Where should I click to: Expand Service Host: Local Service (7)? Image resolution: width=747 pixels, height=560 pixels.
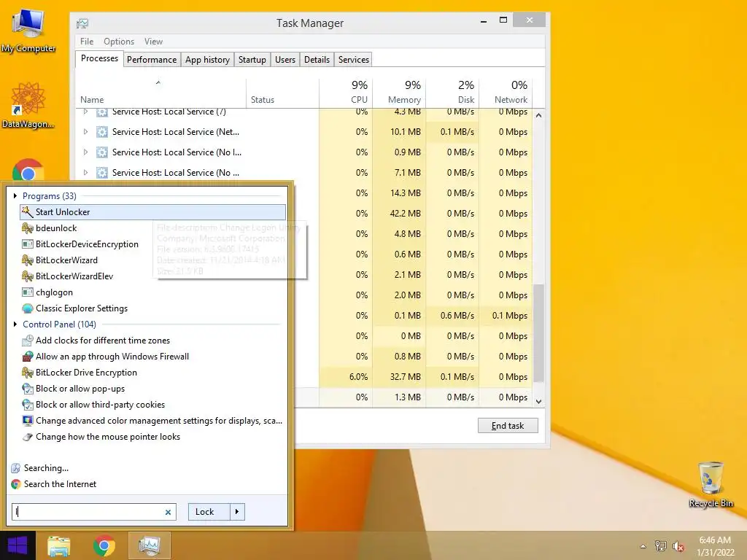[x=86, y=112]
